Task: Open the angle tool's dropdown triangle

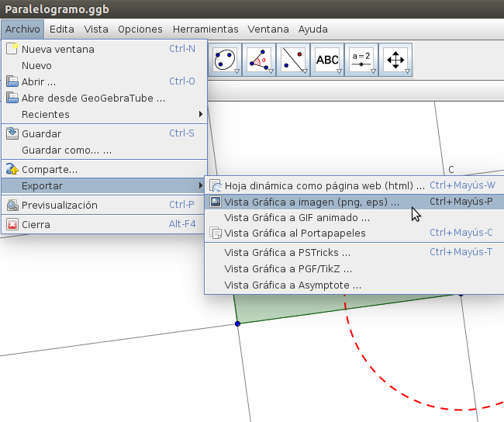Action: tap(271, 71)
